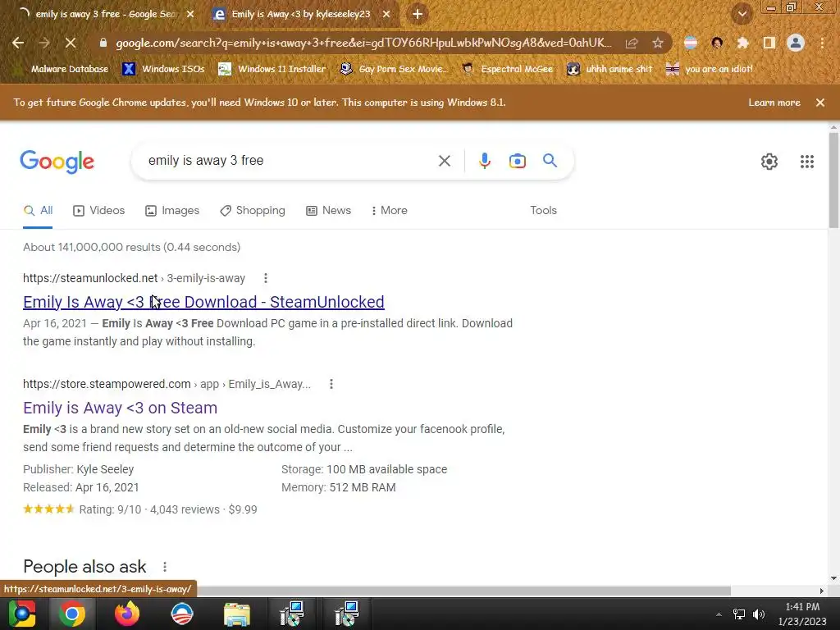This screenshot has width=840, height=630.
Task: Click Learn more in the update bar
Action: click(x=774, y=103)
